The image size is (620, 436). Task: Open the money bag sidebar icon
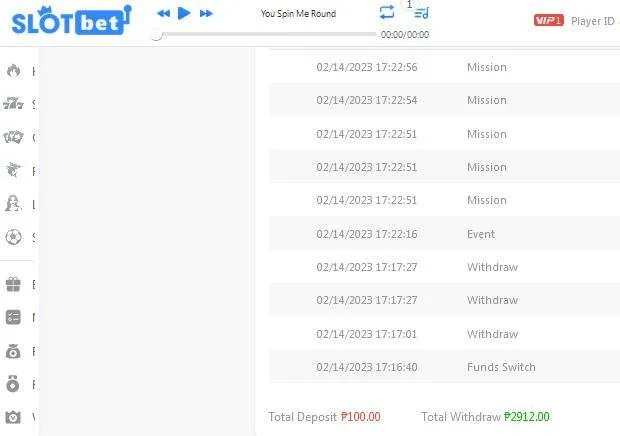[x=13, y=351]
